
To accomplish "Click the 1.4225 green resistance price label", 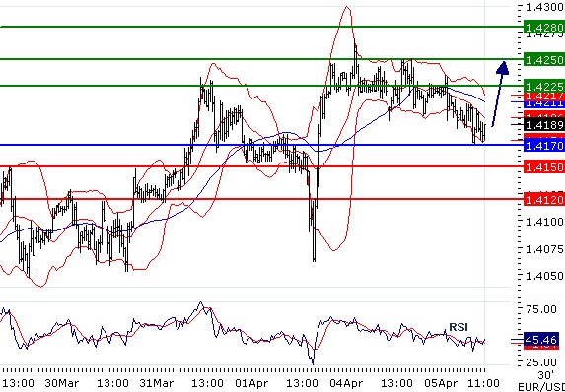I will click(x=544, y=86).
